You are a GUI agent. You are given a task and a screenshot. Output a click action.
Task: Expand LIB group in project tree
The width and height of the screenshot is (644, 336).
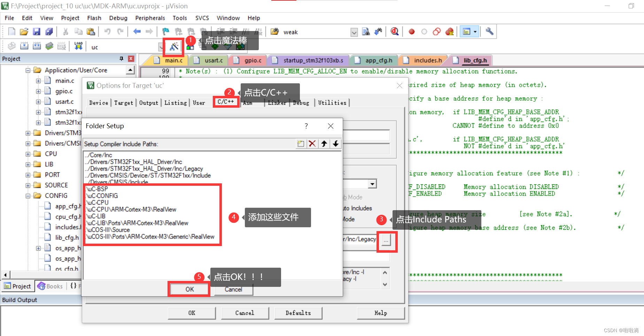click(x=28, y=165)
